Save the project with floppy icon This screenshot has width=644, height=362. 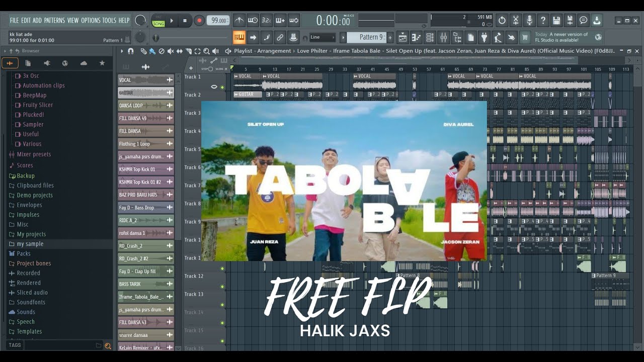[x=556, y=21]
